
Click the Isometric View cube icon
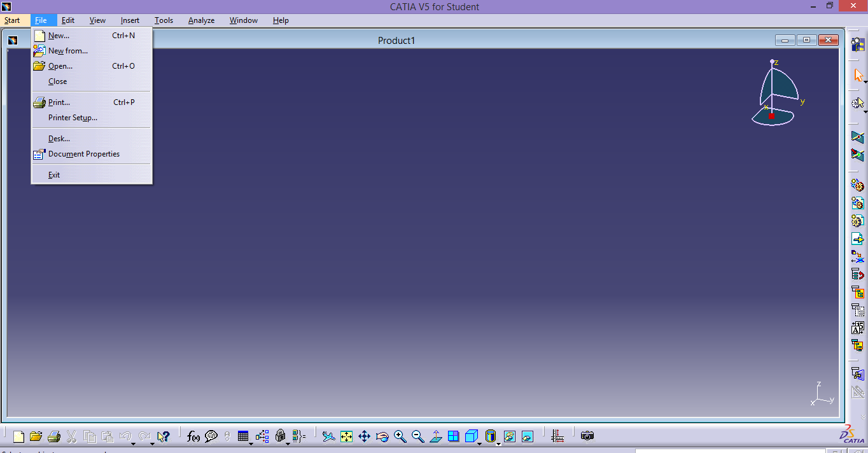point(471,436)
